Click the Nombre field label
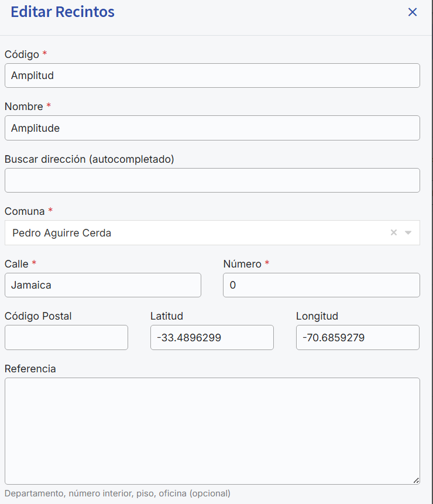The width and height of the screenshot is (433, 504). (24, 107)
